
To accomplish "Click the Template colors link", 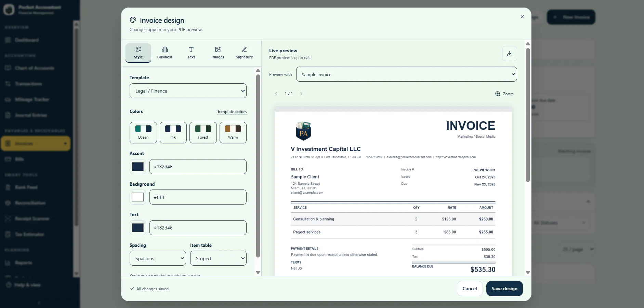I will click(232, 112).
